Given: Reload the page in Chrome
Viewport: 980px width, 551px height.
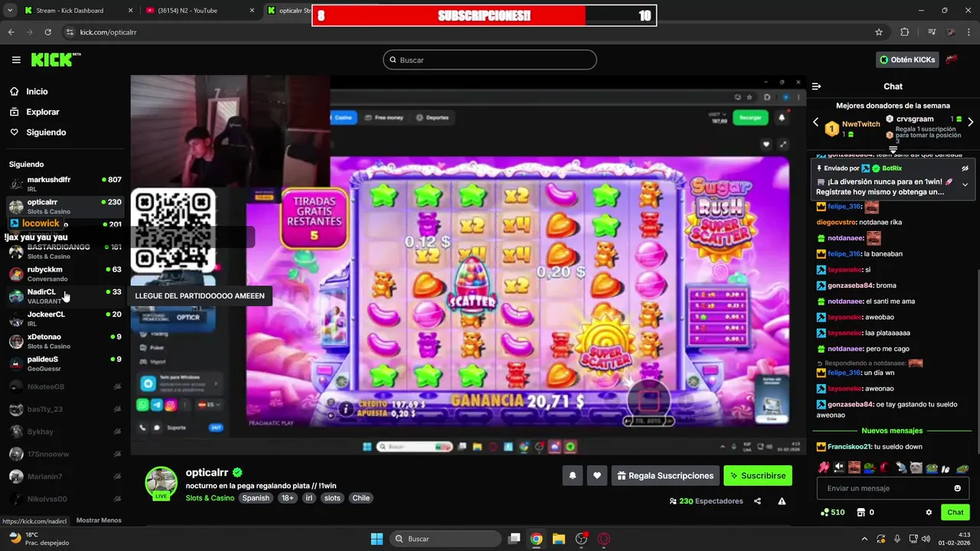Looking at the screenshot, I should coord(47,32).
